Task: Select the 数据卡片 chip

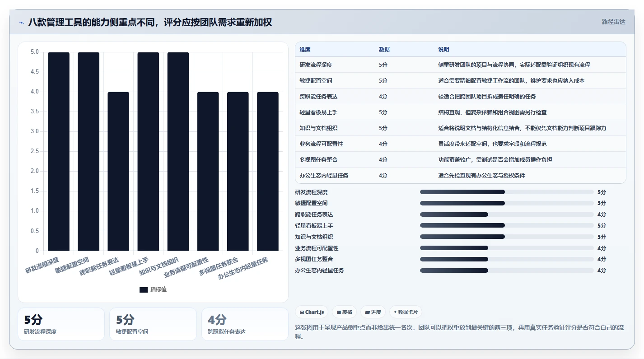Action: coord(406,312)
